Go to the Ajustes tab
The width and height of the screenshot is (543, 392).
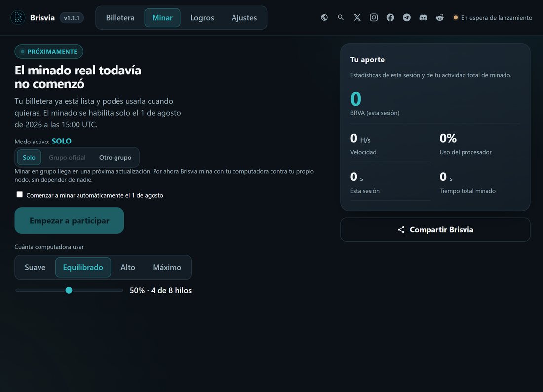pyautogui.click(x=244, y=18)
